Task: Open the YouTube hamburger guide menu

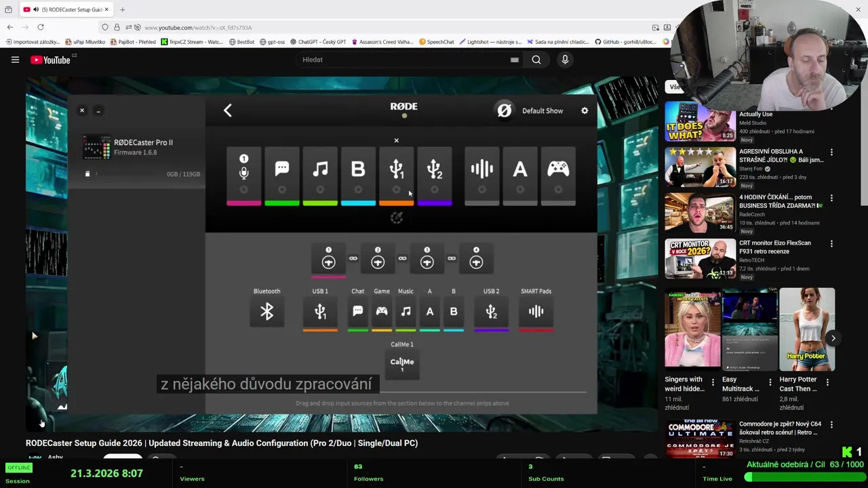Action: click(x=15, y=60)
